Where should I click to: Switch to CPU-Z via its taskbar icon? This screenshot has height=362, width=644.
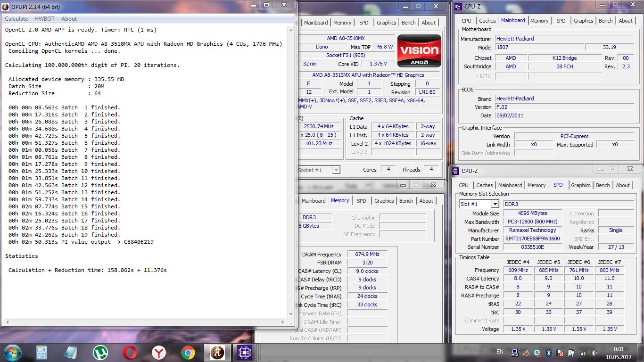pos(244,352)
